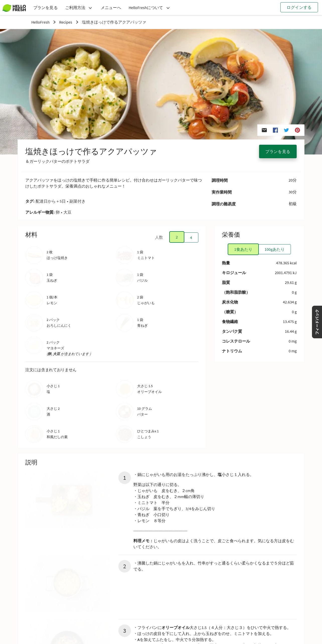The height and width of the screenshot is (644, 322).
Task: Click the recipe hero photo
Action: tap(161, 84)
